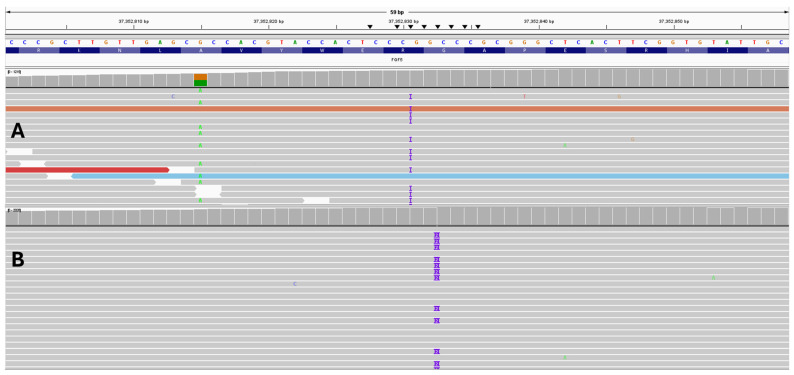Click the orange-green SNP bar in coverage track
The width and height of the screenshot is (794, 375).
pos(201,80)
